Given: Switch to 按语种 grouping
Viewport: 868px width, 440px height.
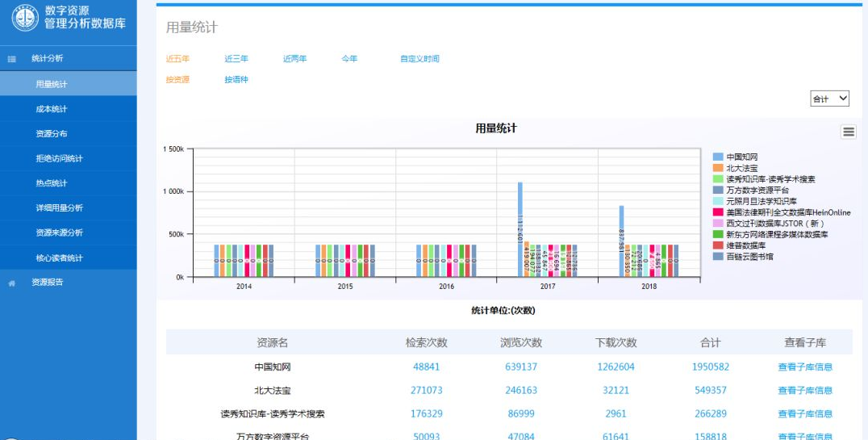Looking at the screenshot, I should [x=236, y=80].
